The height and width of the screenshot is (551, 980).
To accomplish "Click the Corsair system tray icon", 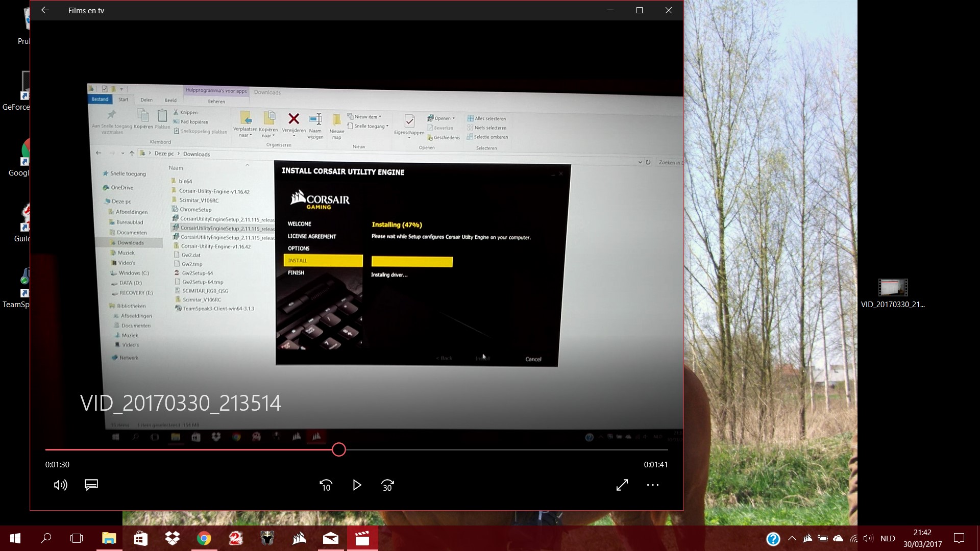I will click(x=807, y=538).
